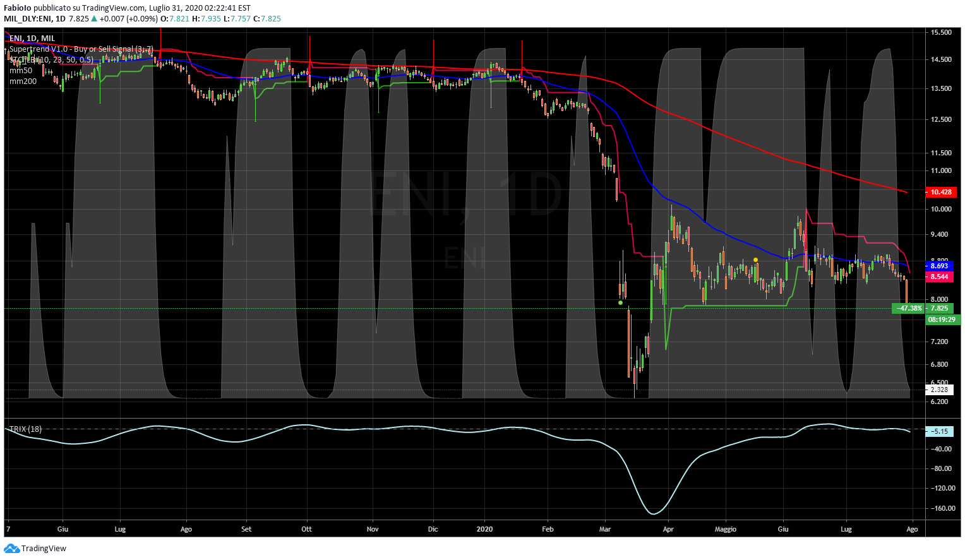965x560 pixels.
Task: Click the red 10.428 mm200 price label
Action: click(x=941, y=192)
